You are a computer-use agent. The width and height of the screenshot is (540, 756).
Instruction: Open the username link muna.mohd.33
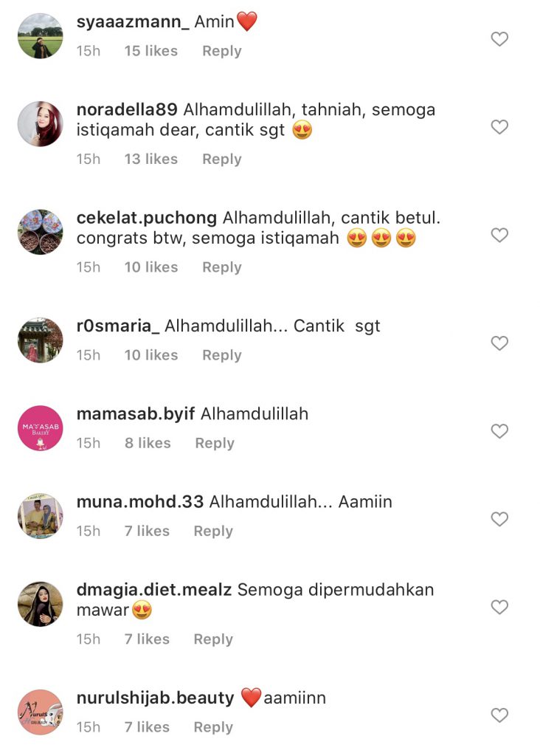click(140, 502)
